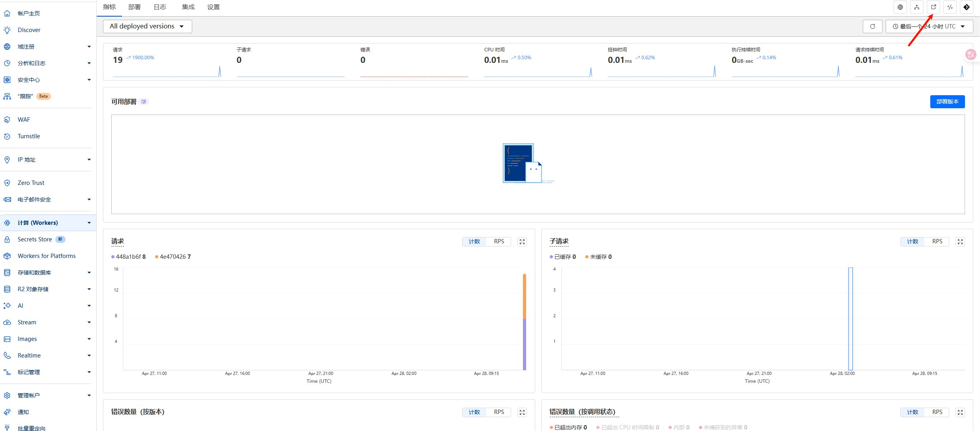The image size is (980, 431).
Task: Click the purple 448a1b6f legend swatch
Action: (113, 257)
